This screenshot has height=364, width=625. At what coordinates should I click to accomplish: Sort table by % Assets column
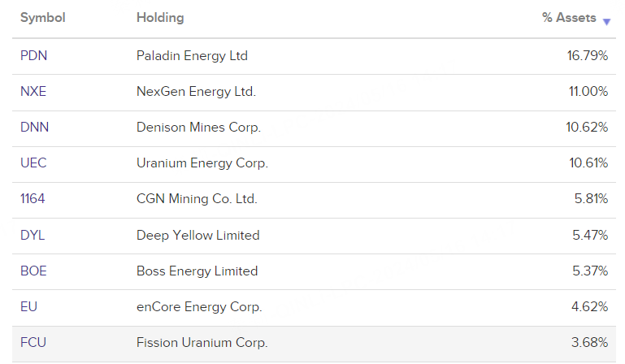pyautogui.click(x=569, y=18)
